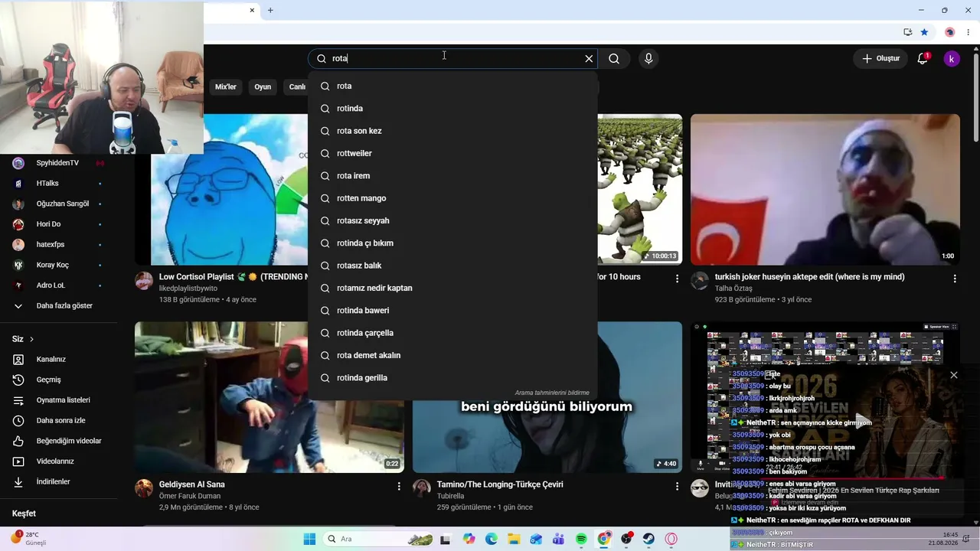
Task: Select the Oyun filter chip
Action: (263, 87)
